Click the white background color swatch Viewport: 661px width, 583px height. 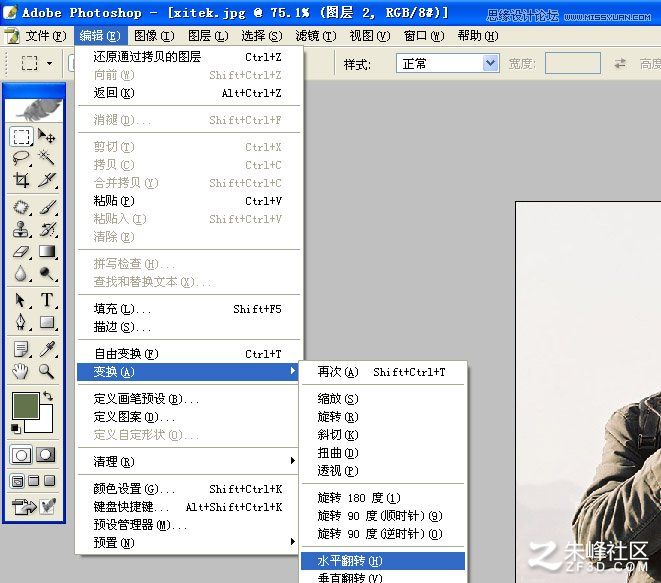tap(44, 423)
